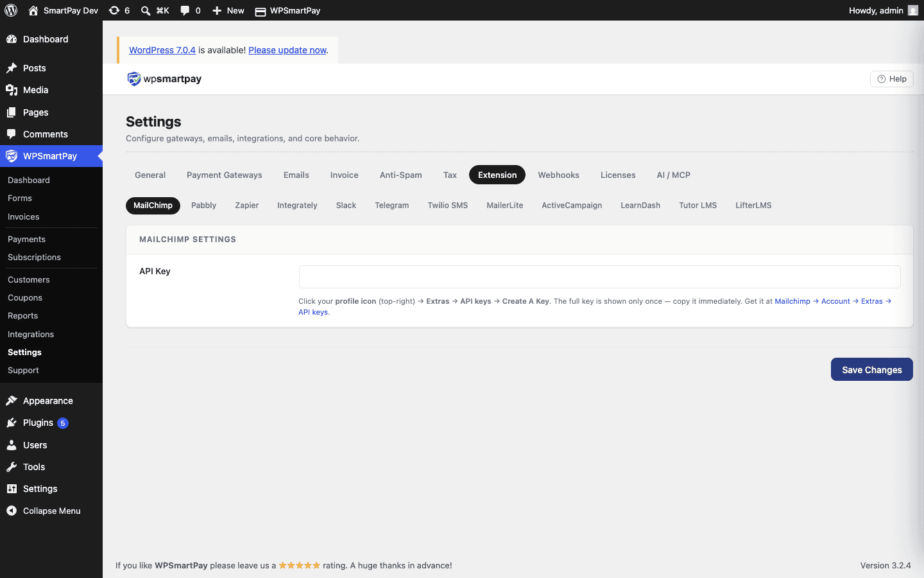Open Payments in WPSmartPay submenu
Screen dimensions: 924x578
pos(26,240)
